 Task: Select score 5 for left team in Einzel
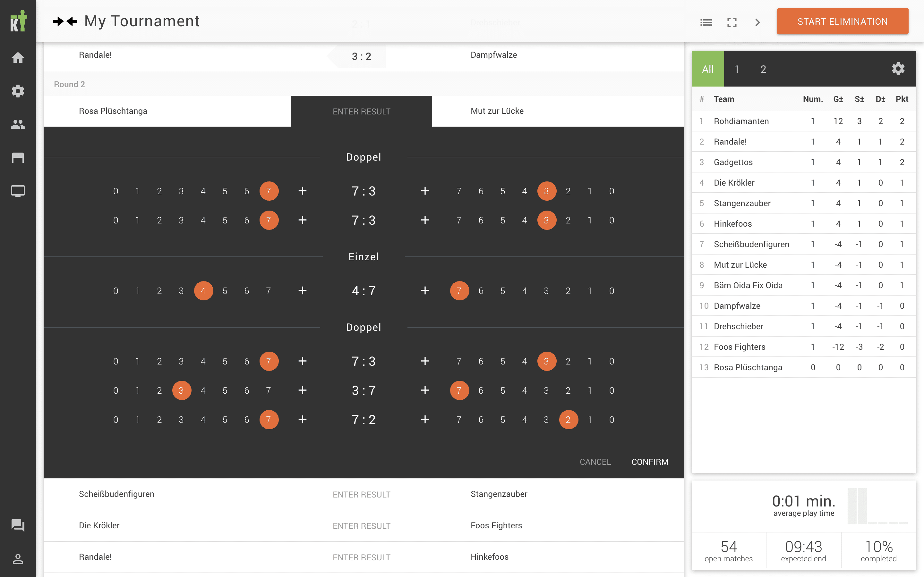[225, 291]
